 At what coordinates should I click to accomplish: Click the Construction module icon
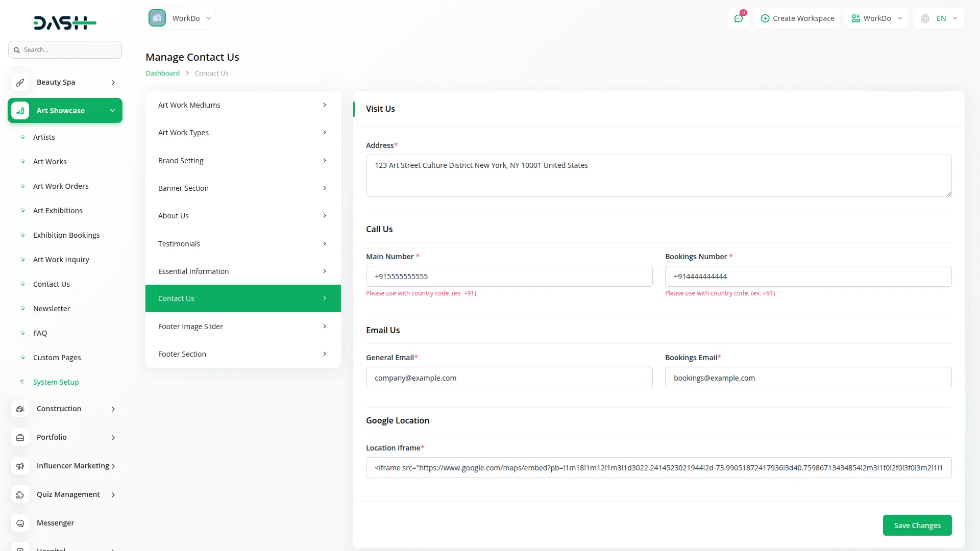(x=20, y=409)
